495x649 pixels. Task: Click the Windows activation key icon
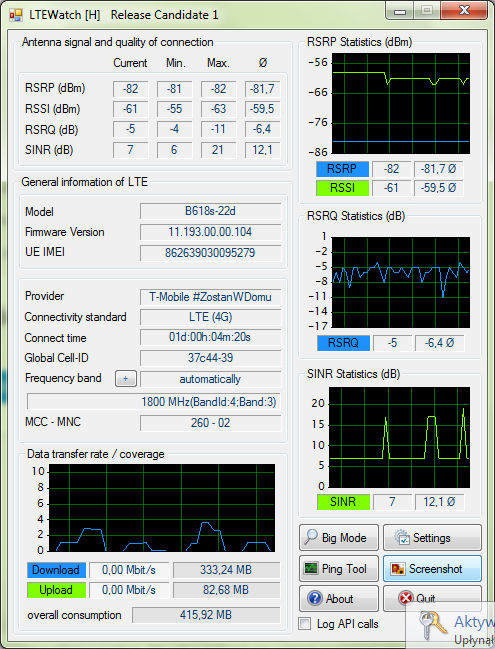[433, 625]
